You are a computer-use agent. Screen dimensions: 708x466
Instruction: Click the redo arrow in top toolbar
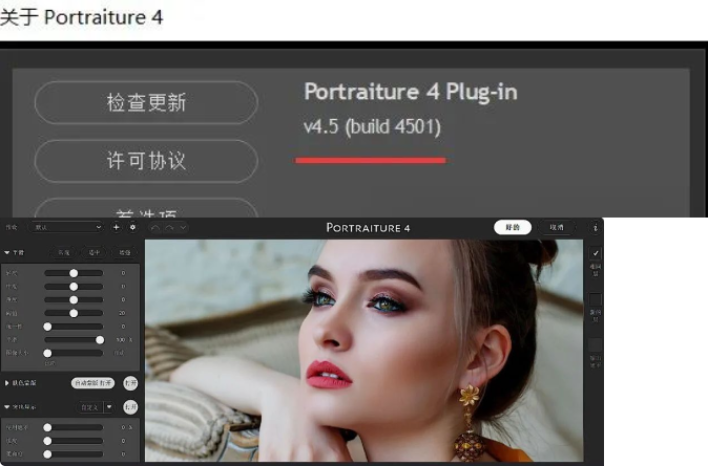169,228
